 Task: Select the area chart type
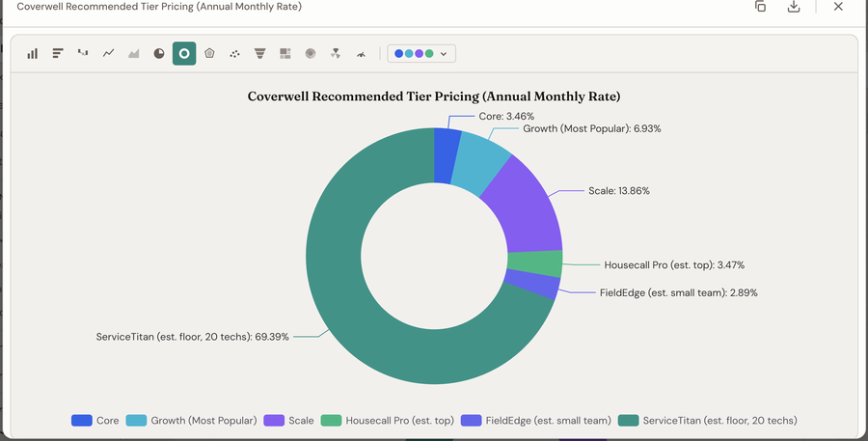[x=134, y=54]
